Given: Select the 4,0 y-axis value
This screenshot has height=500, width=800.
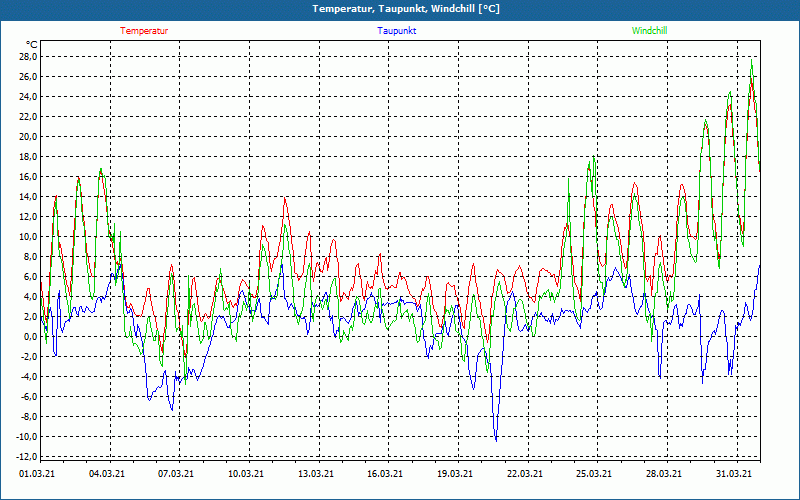Looking at the screenshot, I should click(30, 296).
